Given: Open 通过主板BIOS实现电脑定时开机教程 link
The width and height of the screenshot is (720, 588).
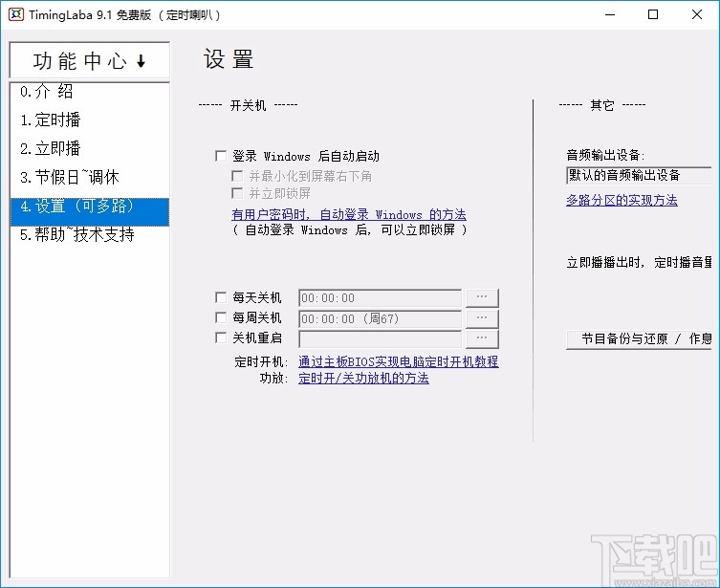Looking at the screenshot, I should tap(398, 361).
